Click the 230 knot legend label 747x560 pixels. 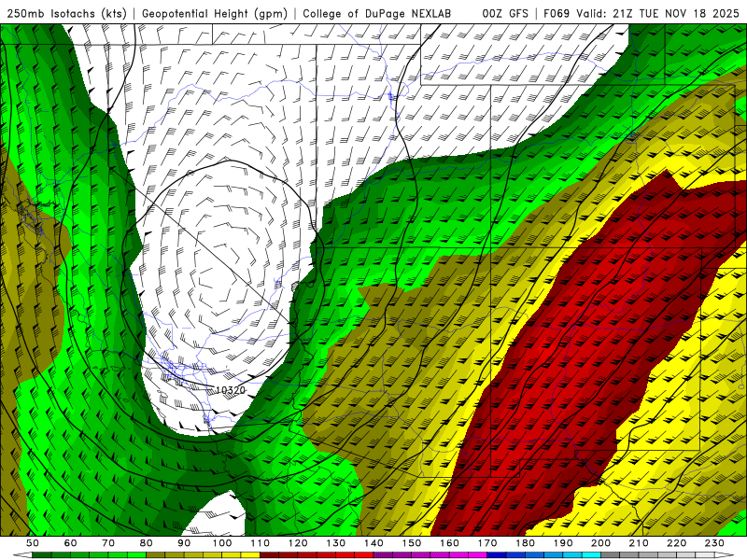pos(714,543)
